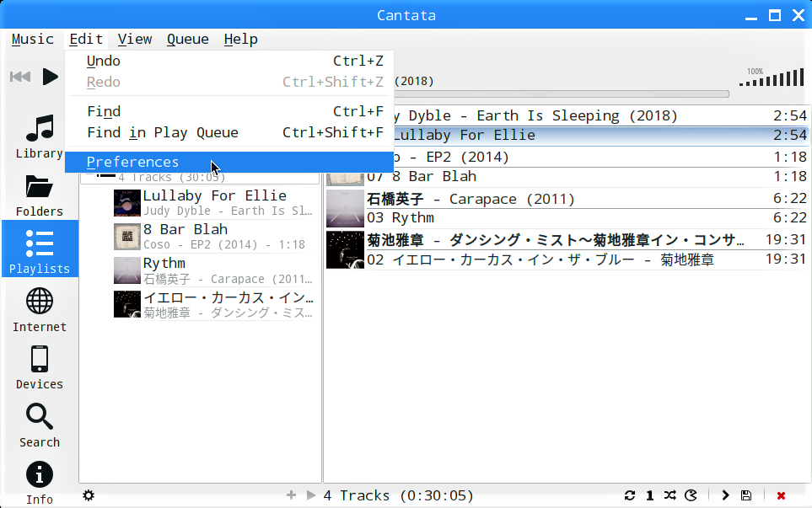Open the Internet sidebar section

tap(40, 310)
